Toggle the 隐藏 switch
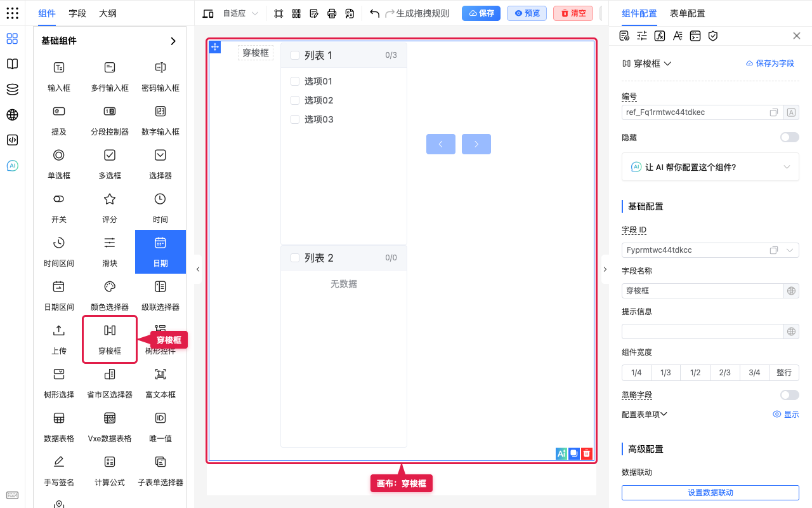This screenshot has width=812, height=508. (790, 137)
